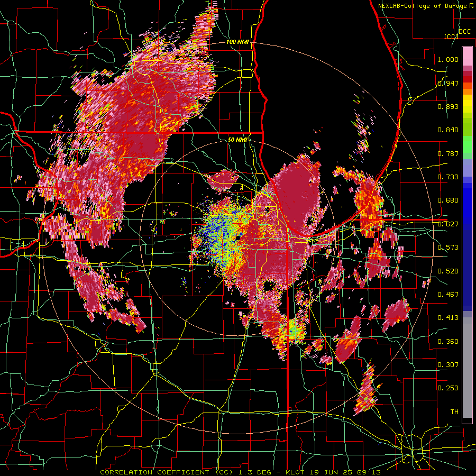The width and height of the screenshot is (476, 476).
Task: Click the 0.573 scale value
Action: pyautogui.click(x=448, y=248)
